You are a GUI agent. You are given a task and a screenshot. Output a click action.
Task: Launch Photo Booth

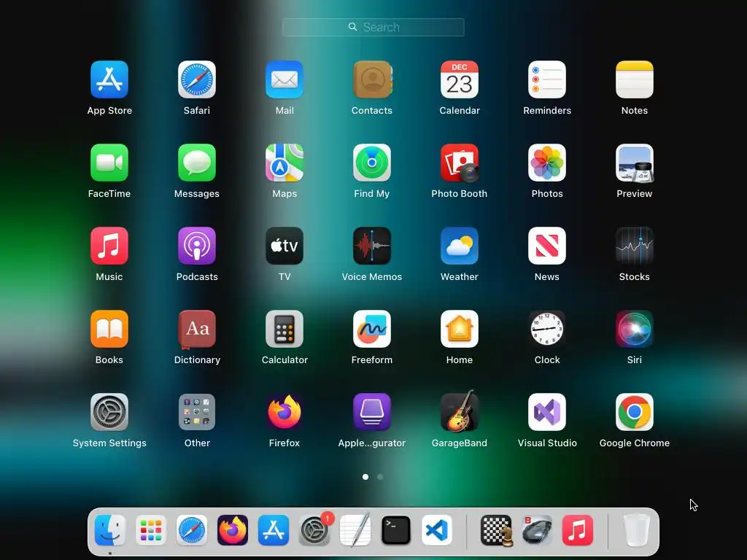[460, 163]
